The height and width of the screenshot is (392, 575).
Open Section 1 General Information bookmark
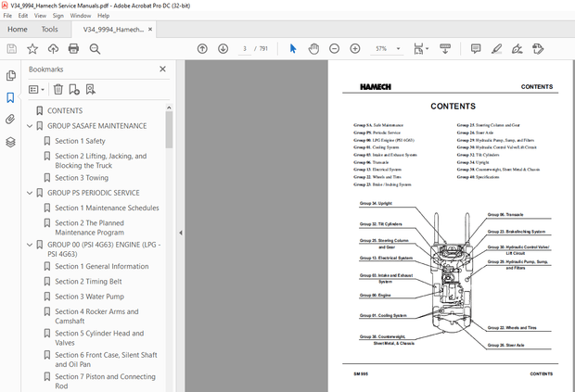102,266
